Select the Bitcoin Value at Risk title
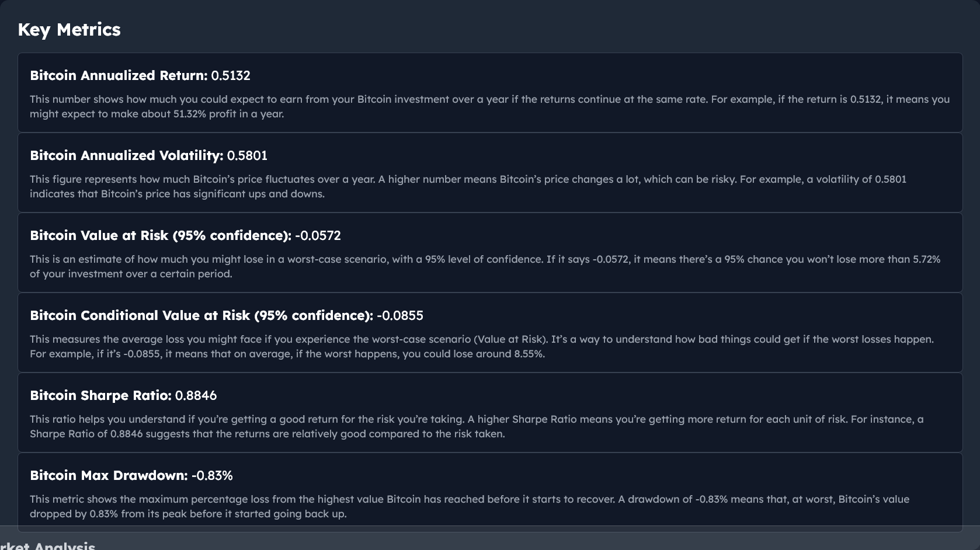Viewport: 980px width, 550px height. coord(161,235)
